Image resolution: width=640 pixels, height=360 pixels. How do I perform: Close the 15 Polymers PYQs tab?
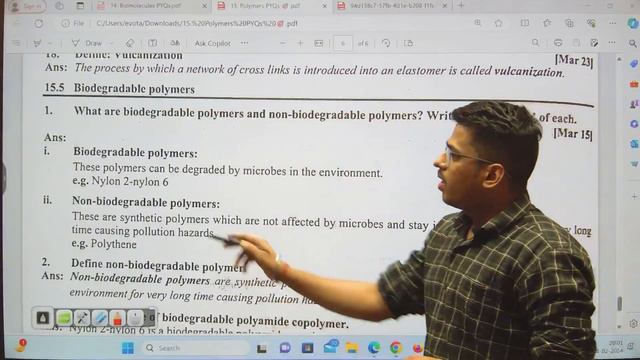(x=324, y=6)
